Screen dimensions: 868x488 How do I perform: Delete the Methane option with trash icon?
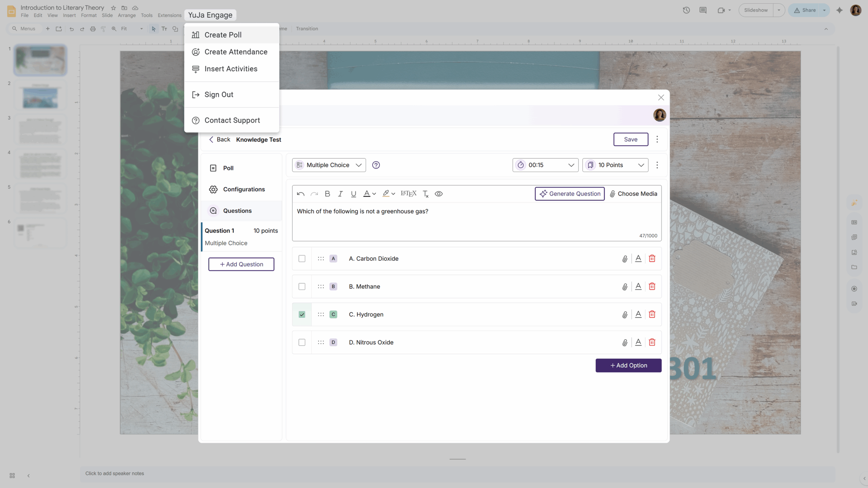652,287
